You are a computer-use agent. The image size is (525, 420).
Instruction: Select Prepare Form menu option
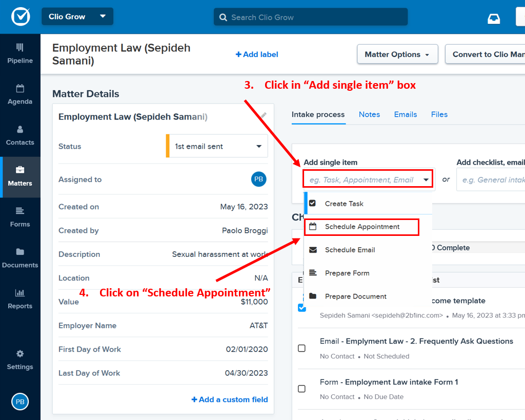tap(368, 273)
